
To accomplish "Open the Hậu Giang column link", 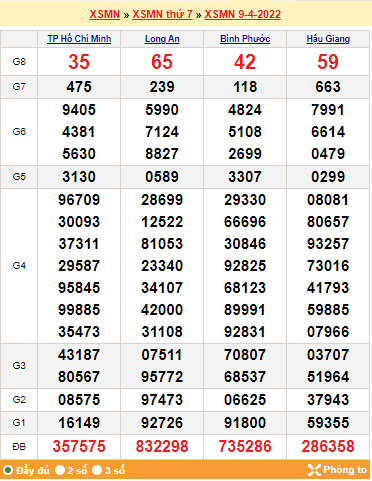I will [328, 39].
